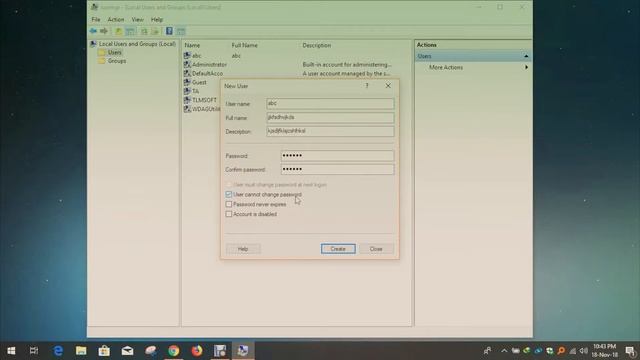Click More Actions in the Actions pane
Screen dimensions: 640x360
pyautogui.click(x=446, y=67)
